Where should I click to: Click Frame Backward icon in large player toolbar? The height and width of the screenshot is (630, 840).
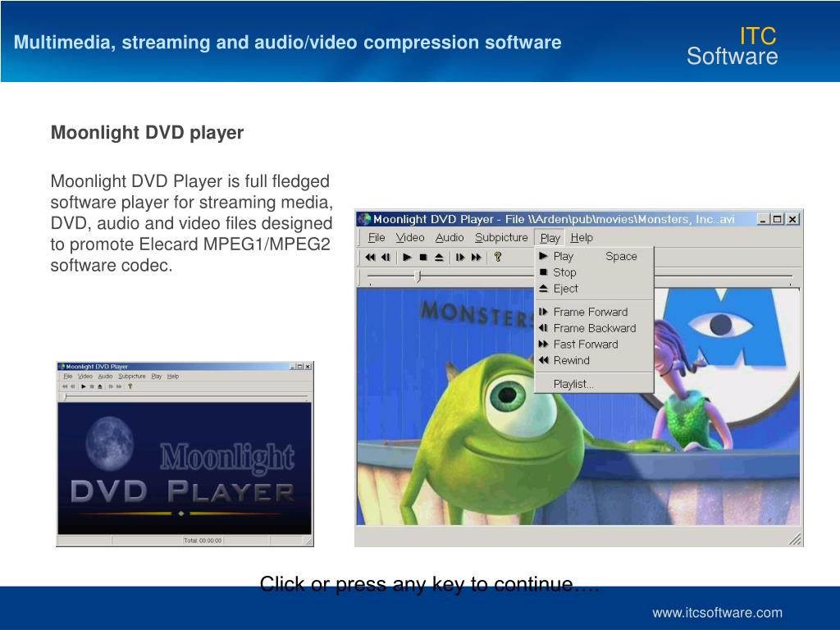pos(386,257)
